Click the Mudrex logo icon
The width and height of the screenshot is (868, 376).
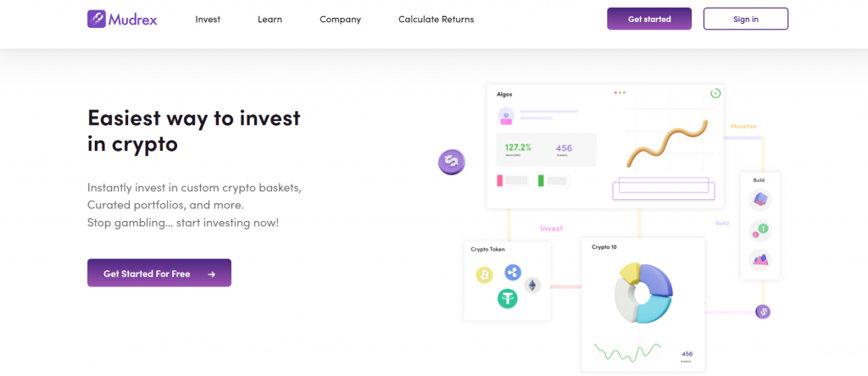tap(97, 19)
